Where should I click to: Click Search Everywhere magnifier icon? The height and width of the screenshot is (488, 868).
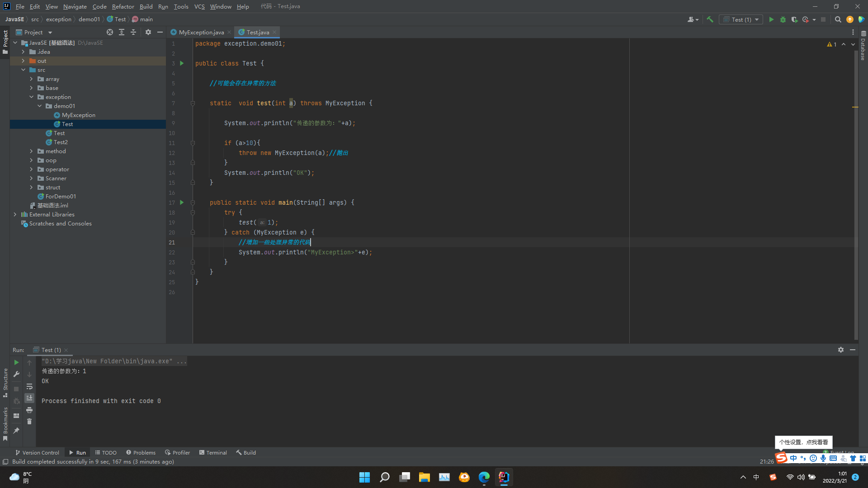tap(838, 19)
